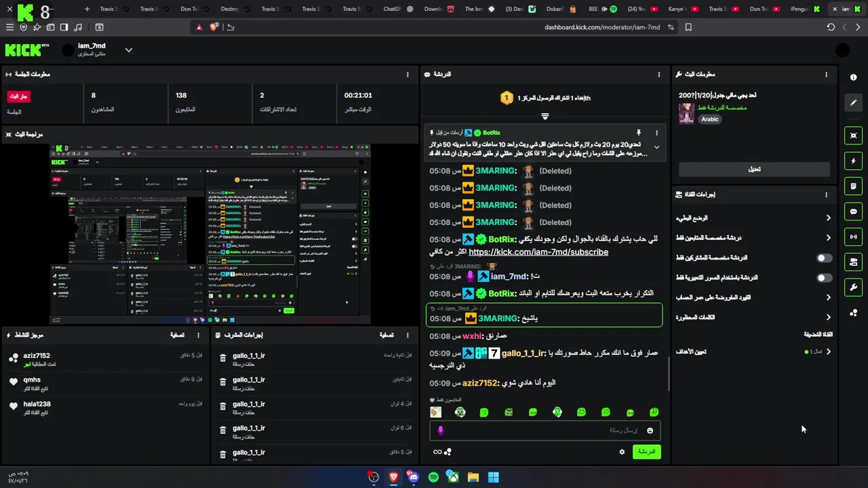Open browser hamburger menu icon
Screen dimensions: 868x488
pos(9,27)
